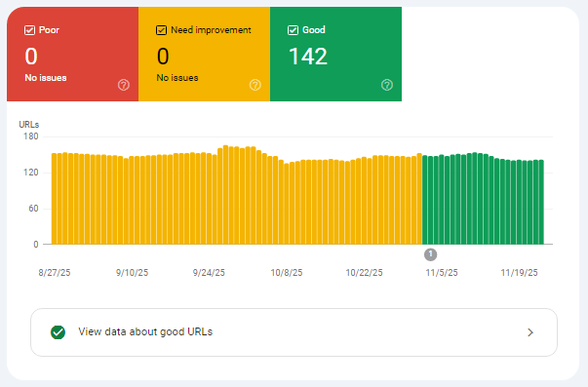Image resolution: width=588 pixels, height=387 pixels.
Task: Open help icon in Need improvement card
Action: click(x=255, y=85)
